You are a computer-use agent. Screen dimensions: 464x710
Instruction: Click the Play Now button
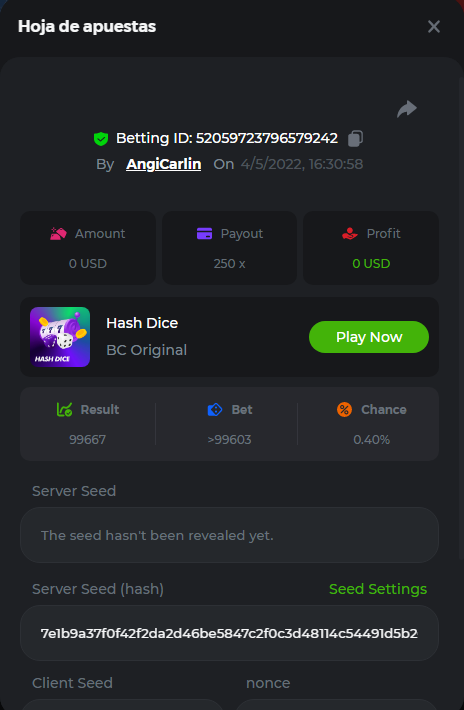[x=369, y=337]
